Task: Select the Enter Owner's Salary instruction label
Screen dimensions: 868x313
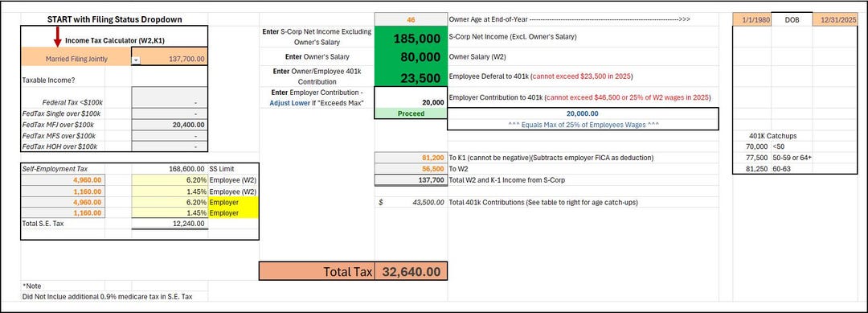Action: (x=317, y=56)
